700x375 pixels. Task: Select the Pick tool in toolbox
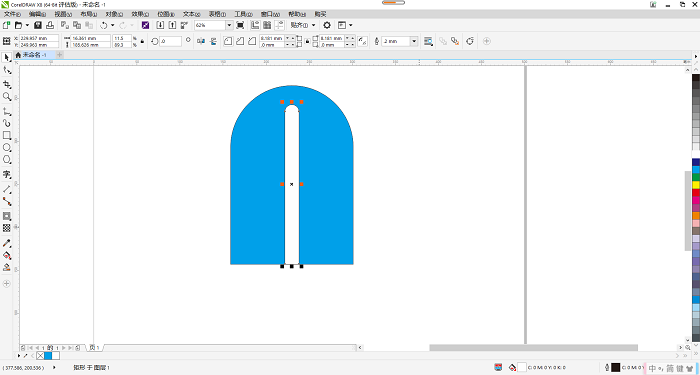point(7,58)
